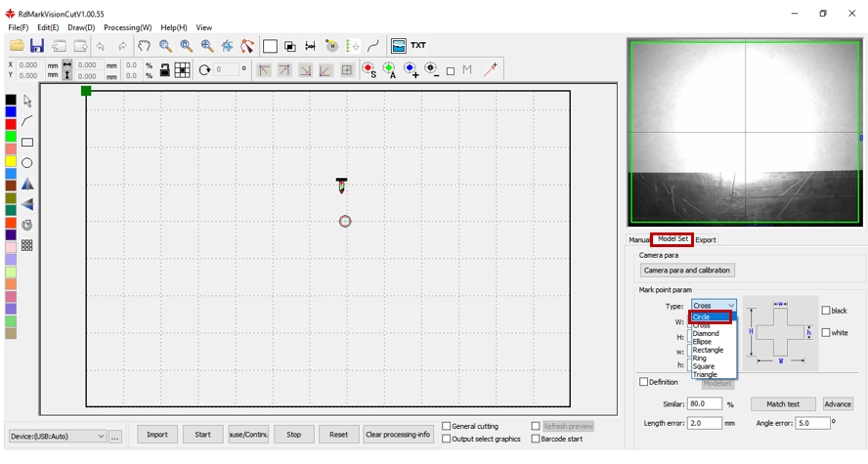The height and width of the screenshot is (464, 868).
Task: Click the red arrow with plus icon
Action: pyautogui.click(x=491, y=69)
